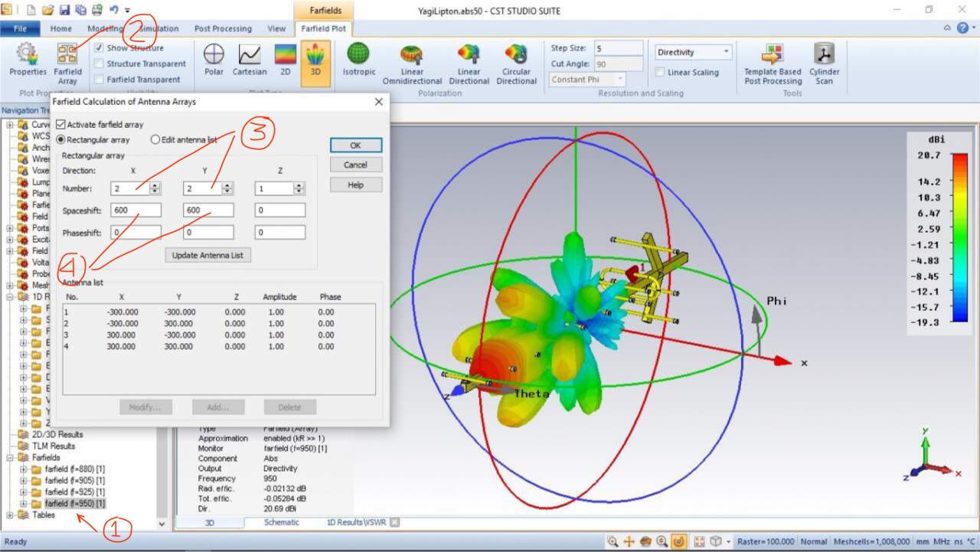This screenshot has width=980, height=552.
Task: Expand the farfield (f=905) [1] folder
Action: point(24,480)
